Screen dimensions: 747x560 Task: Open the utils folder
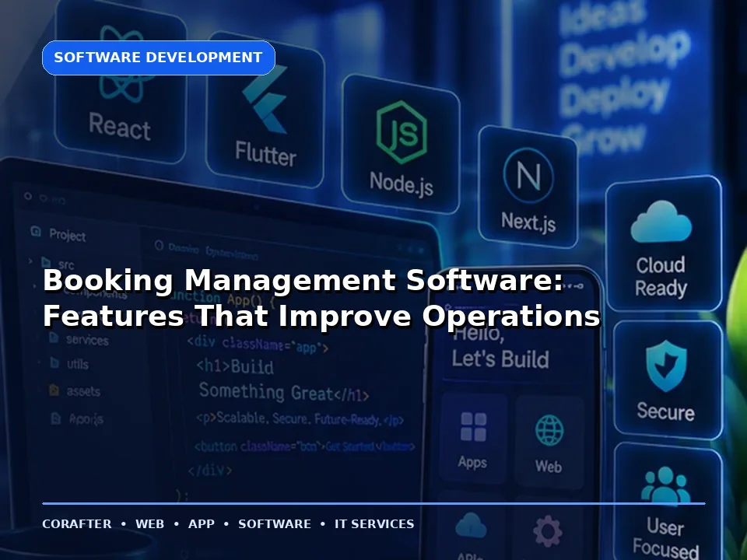coord(70,364)
